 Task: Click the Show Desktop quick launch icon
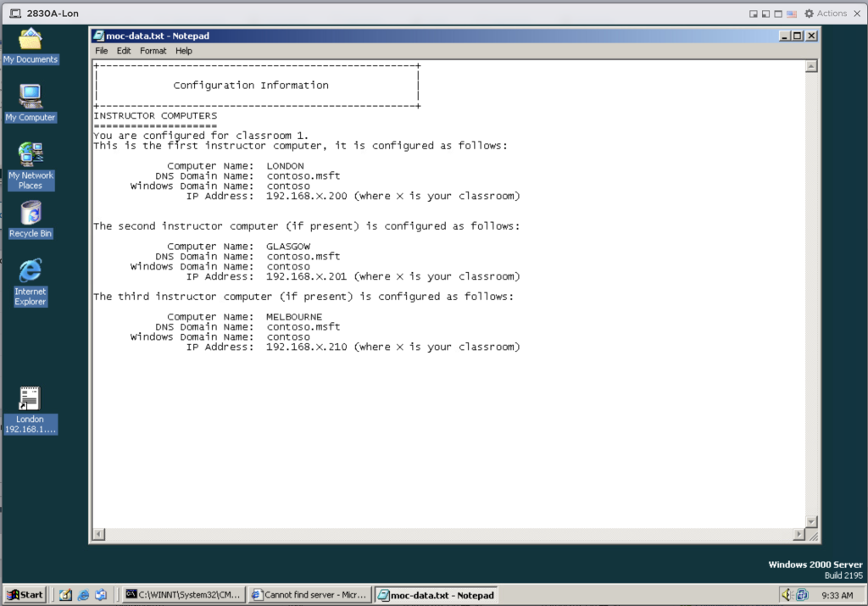[66, 595]
